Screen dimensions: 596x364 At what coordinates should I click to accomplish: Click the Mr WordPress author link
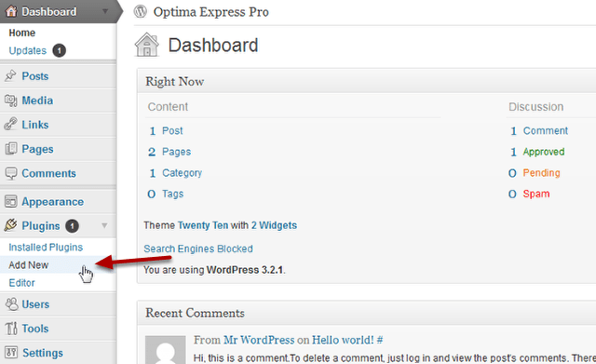click(259, 340)
